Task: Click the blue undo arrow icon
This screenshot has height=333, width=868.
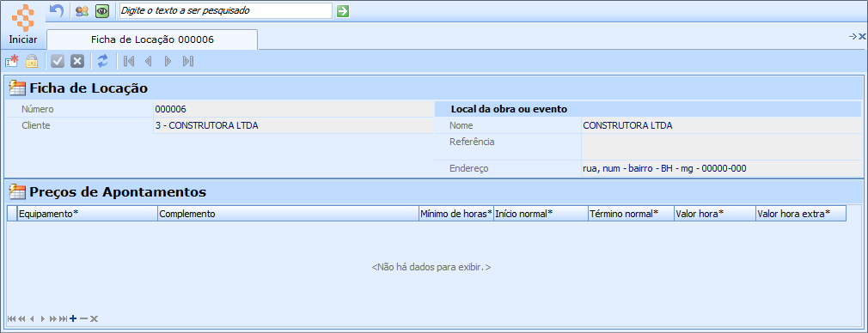Action: 57,10
